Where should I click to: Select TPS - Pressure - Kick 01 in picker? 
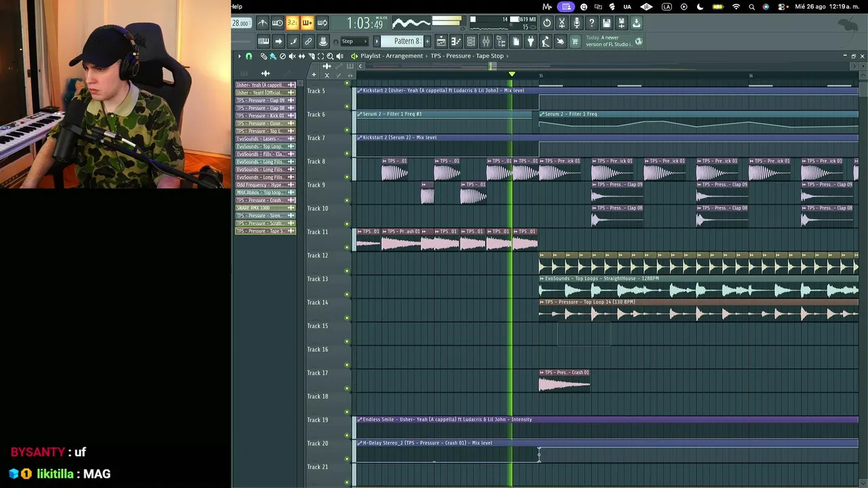(265, 116)
